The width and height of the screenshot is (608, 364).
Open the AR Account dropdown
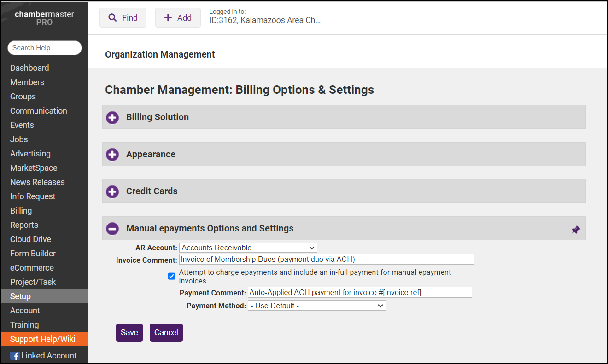pyautogui.click(x=248, y=248)
